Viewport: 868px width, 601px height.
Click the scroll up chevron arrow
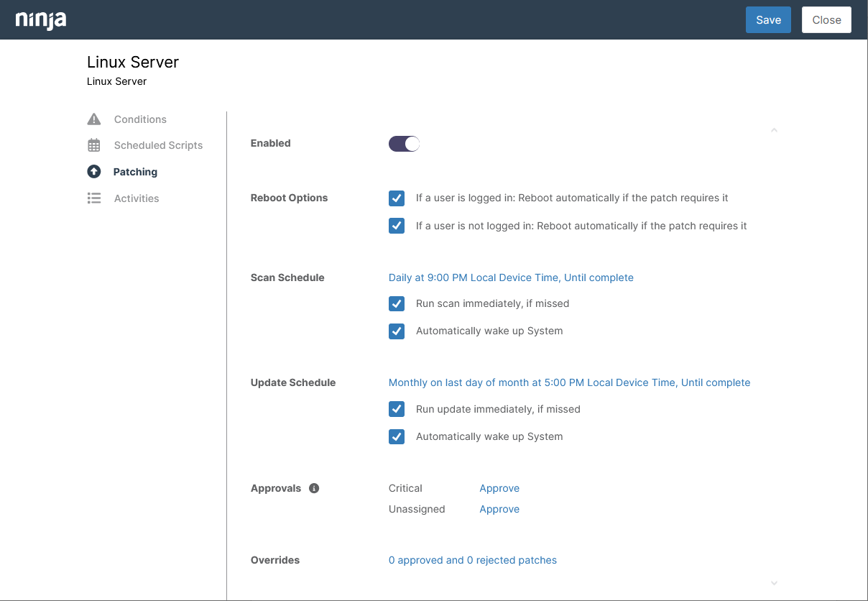(x=774, y=130)
